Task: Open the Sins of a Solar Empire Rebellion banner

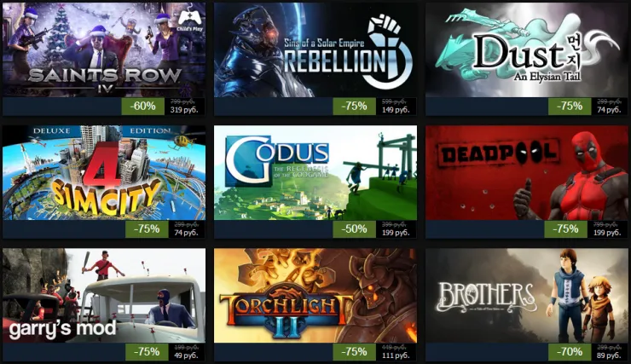Action: point(315,50)
